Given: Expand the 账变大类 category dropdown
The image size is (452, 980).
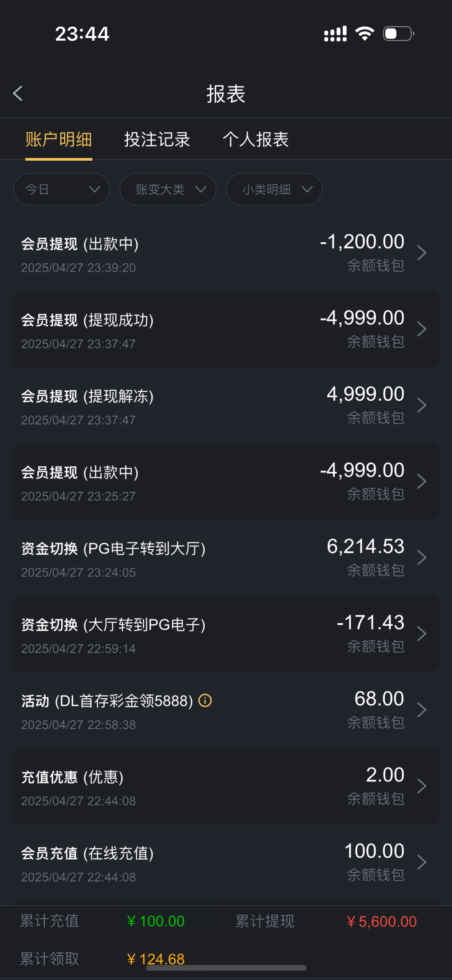Looking at the screenshot, I should (168, 189).
